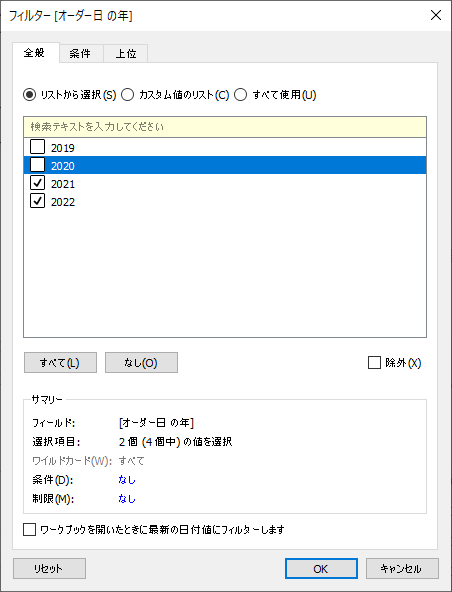
Task: Check the 2019 checkbox
Action: (x=37, y=147)
